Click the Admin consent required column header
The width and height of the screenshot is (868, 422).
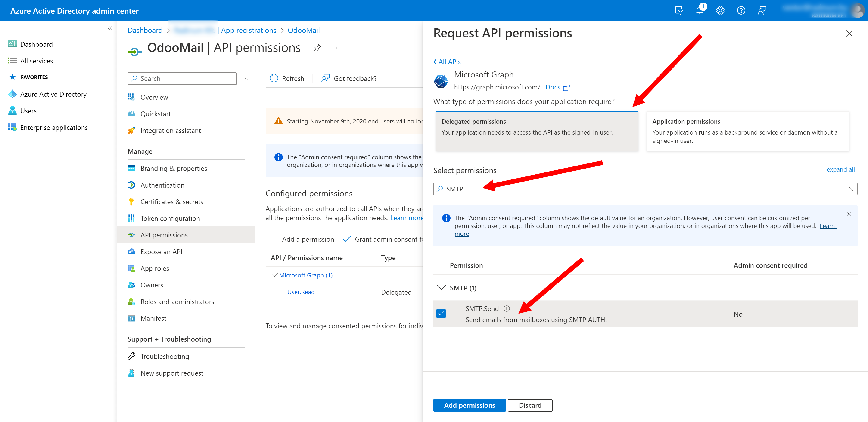[x=770, y=265]
